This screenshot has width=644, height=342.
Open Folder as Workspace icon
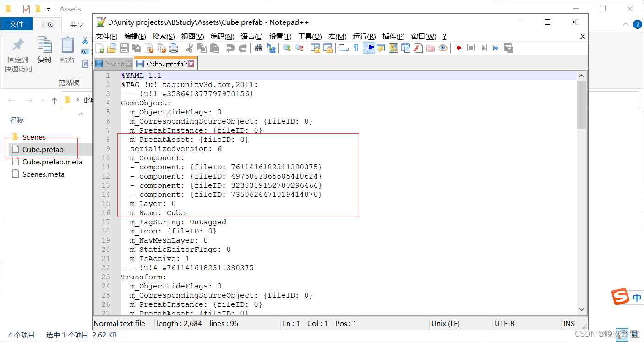pos(431,48)
